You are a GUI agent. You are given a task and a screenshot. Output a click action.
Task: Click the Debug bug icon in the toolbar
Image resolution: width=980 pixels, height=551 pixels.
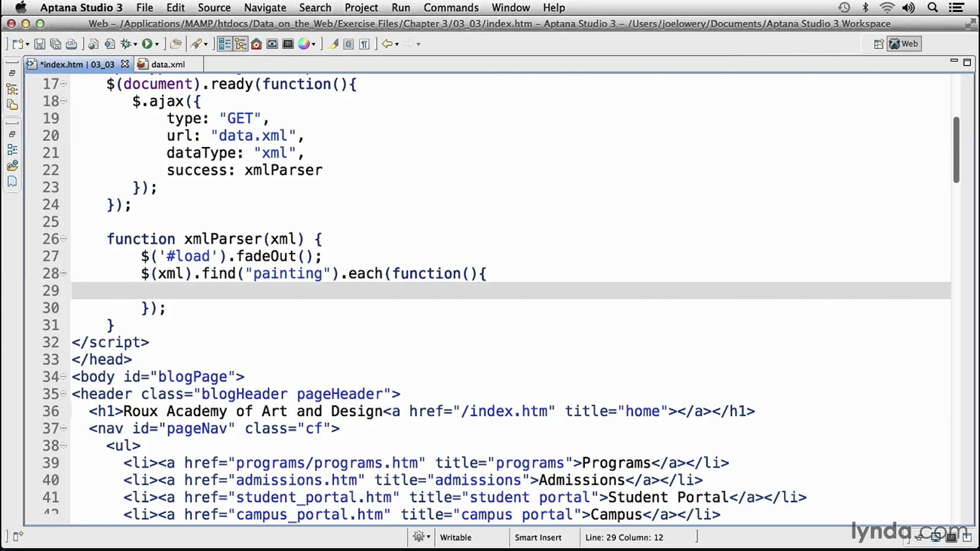point(126,44)
